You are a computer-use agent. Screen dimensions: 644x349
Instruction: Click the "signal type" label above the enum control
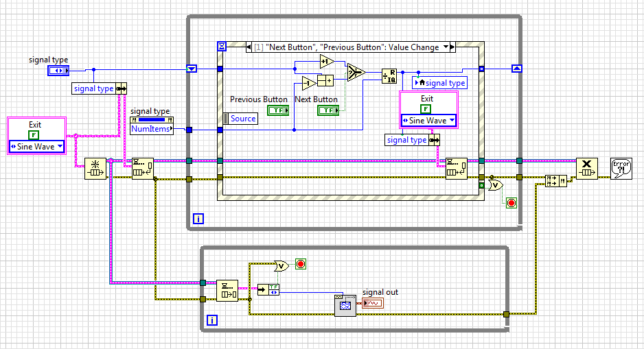49,60
